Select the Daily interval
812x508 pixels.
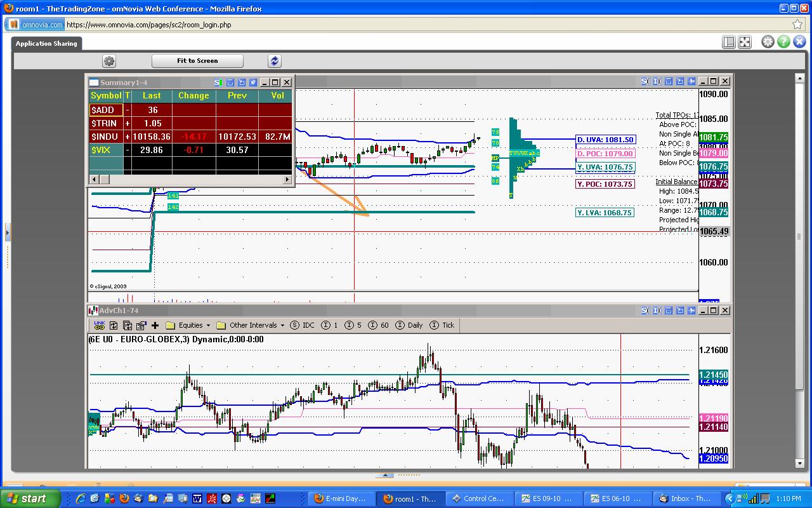click(x=409, y=325)
